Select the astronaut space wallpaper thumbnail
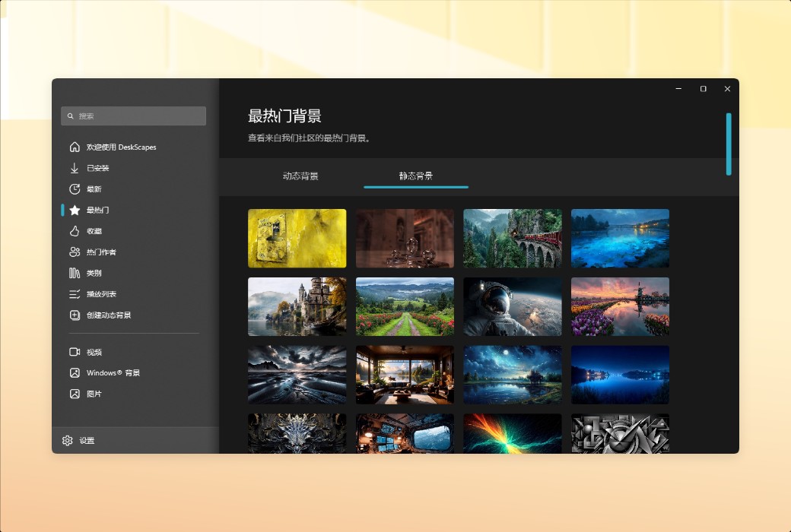 click(512, 306)
